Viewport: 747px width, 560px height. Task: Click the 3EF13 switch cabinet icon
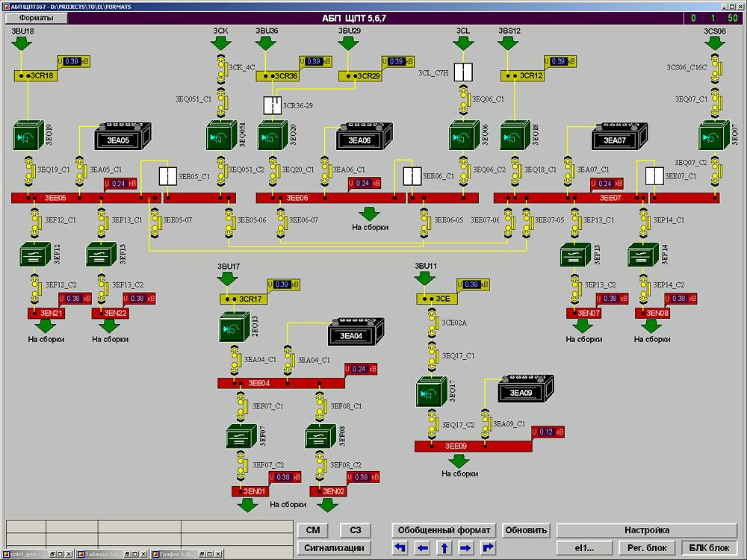[x=102, y=255]
